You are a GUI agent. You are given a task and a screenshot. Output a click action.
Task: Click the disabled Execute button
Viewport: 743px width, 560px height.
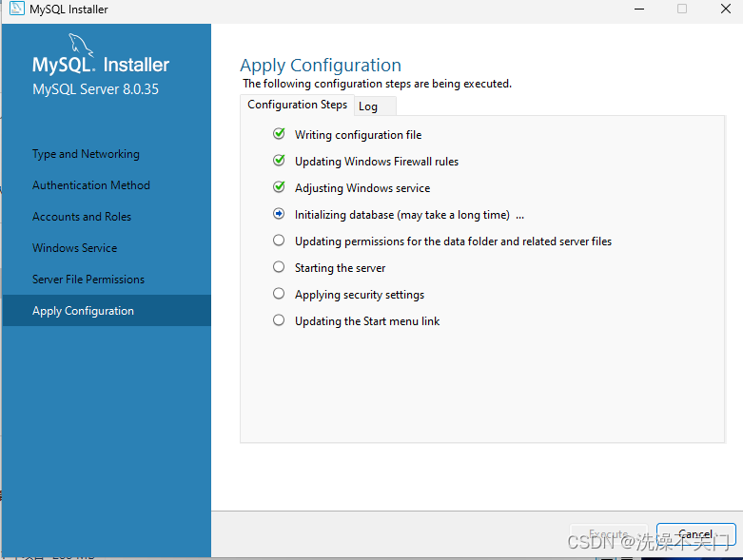pyautogui.click(x=609, y=534)
